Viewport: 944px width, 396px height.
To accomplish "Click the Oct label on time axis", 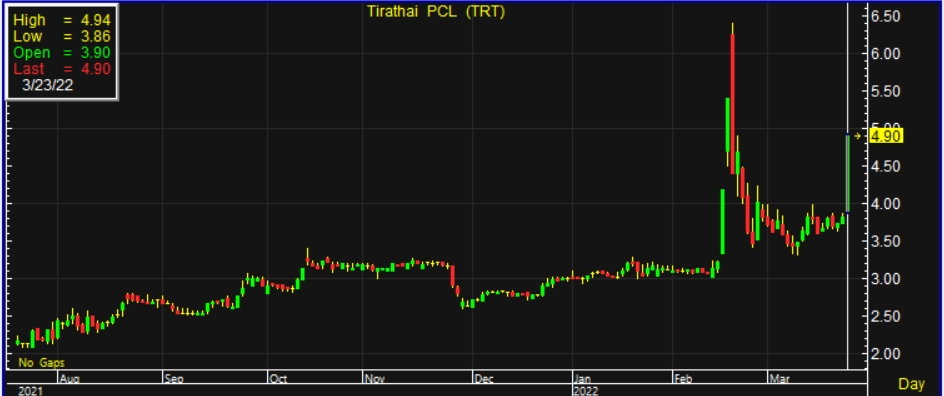I will (x=278, y=379).
